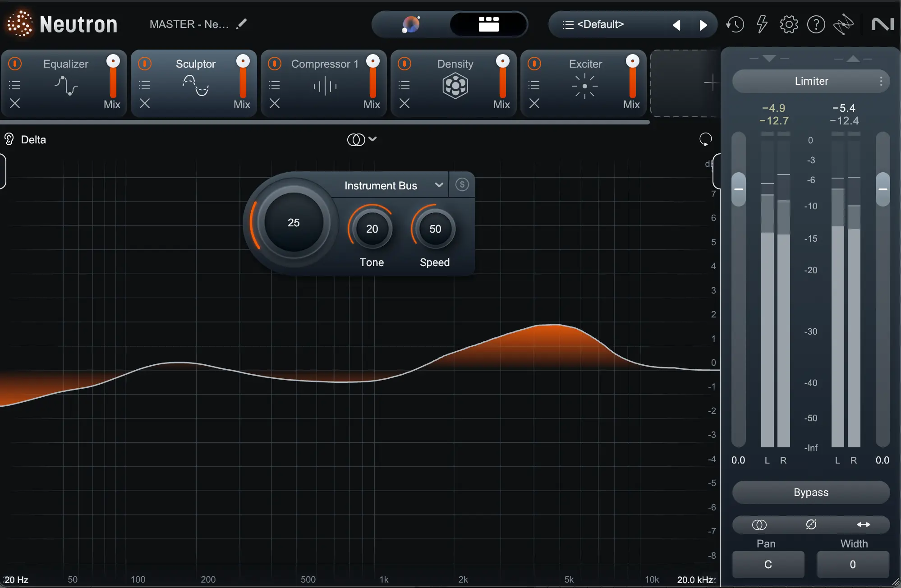901x588 pixels.
Task: Expand the output meter triangle
Action: (853, 59)
